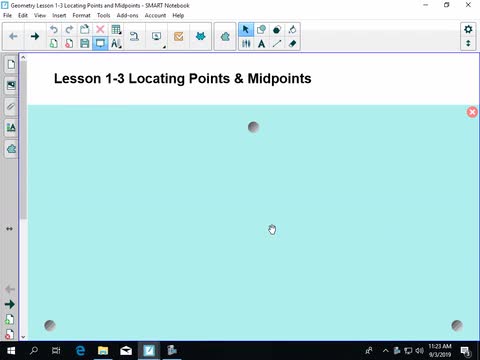Toggle the screen shade button

pos(100,44)
